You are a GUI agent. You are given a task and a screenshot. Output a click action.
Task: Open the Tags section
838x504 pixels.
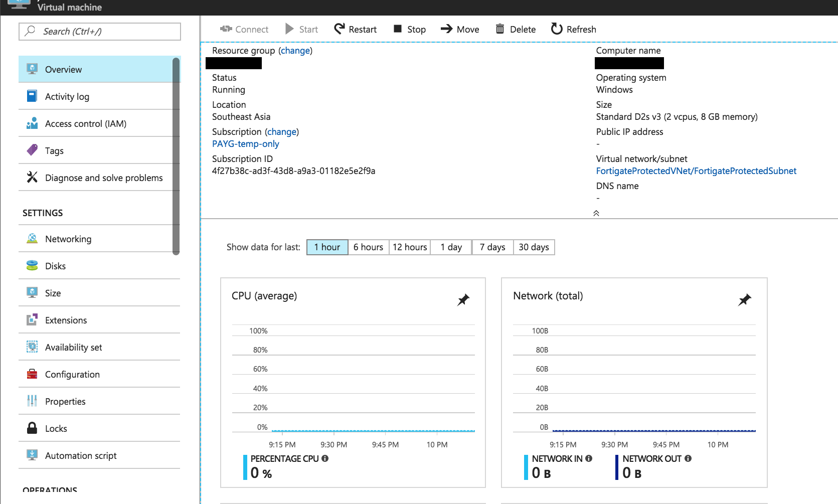click(54, 150)
